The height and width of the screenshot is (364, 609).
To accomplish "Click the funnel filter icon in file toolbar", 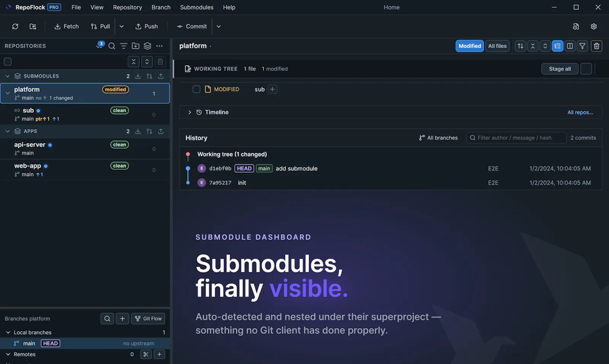I will coord(582,46).
